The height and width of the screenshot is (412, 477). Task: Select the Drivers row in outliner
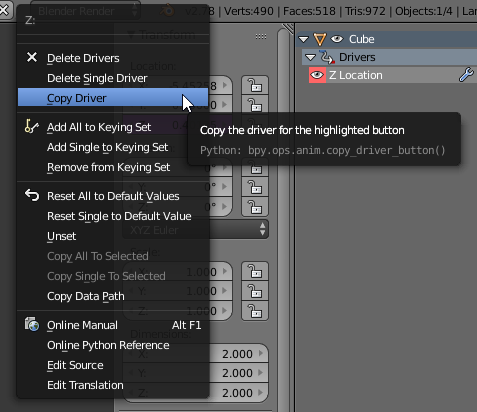click(x=390, y=57)
